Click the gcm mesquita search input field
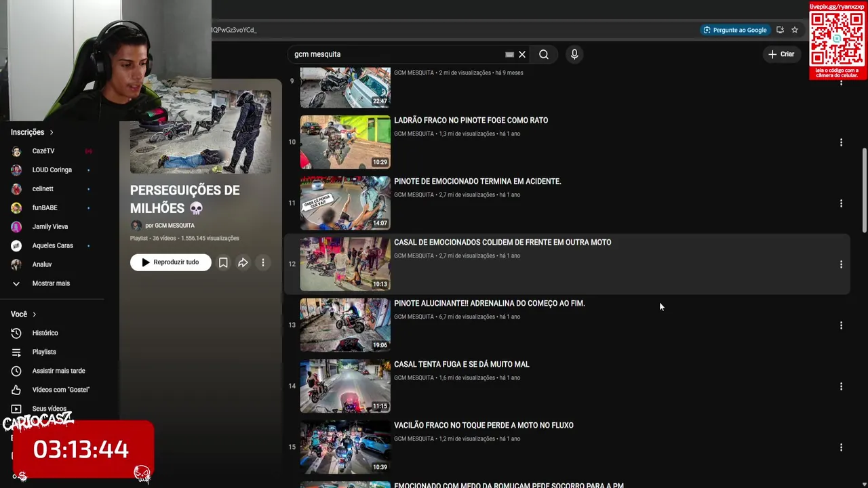The width and height of the screenshot is (868, 488). coord(397,54)
